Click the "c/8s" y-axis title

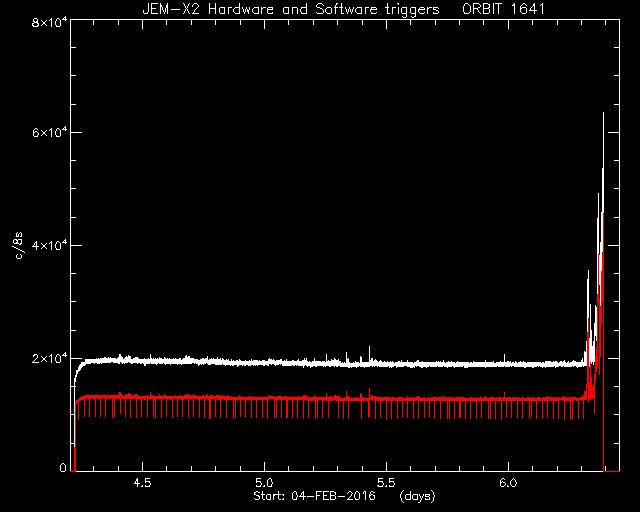click(18, 245)
